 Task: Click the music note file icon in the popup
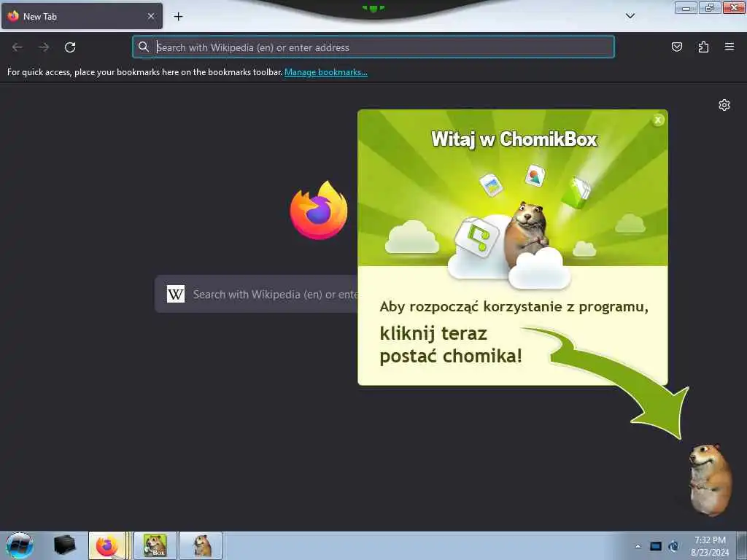(476, 236)
